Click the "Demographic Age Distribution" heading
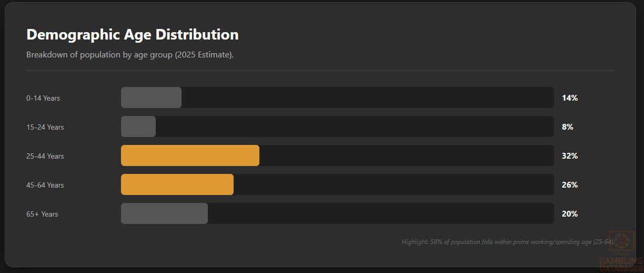Image resolution: width=644 pixels, height=273 pixels. [133, 35]
